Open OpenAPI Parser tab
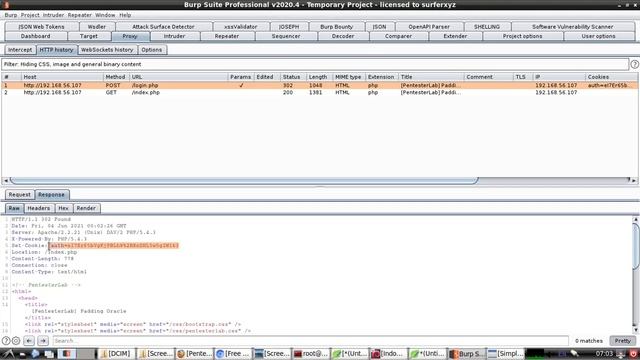The width and height of the screenshot is (640, 360). (x=429, y=27)
